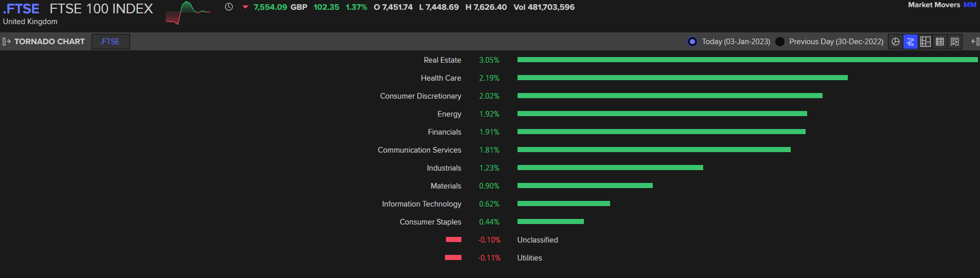Click the 3.05% value
This screenshot has width=980, height=278.
coord(489,60)
